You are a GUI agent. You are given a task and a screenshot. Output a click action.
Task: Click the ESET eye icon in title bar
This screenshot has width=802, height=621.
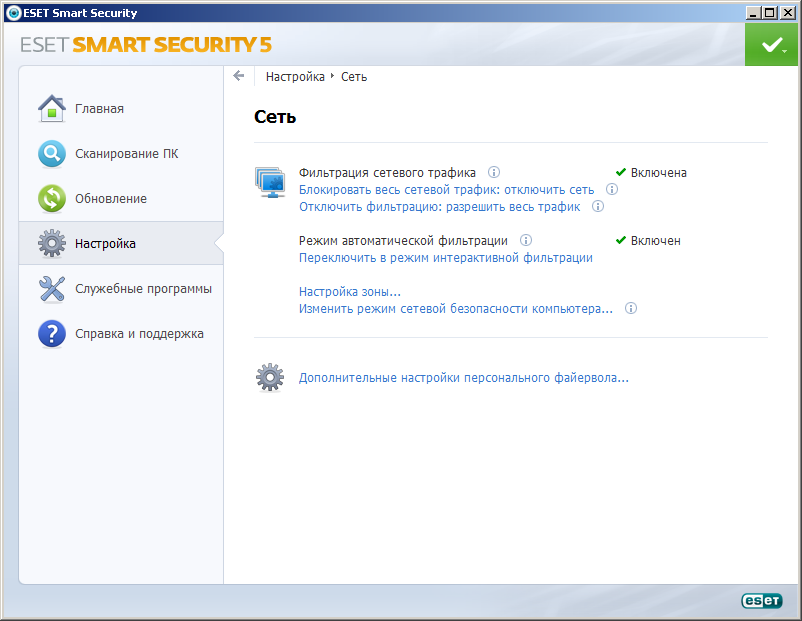pos(14,13)
